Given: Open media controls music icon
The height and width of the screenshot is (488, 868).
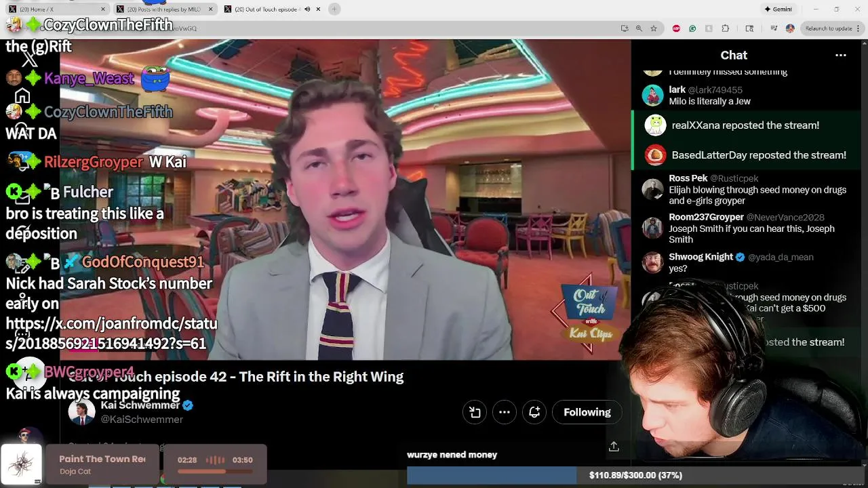Looking at the screenshot, I should click(774, 28).
